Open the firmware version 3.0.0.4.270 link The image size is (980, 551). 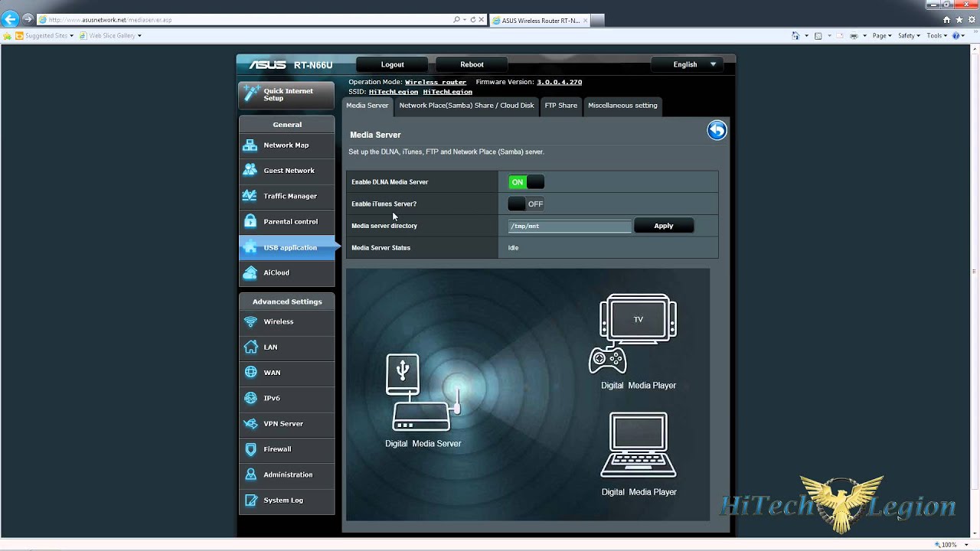(x=559, y=82)
